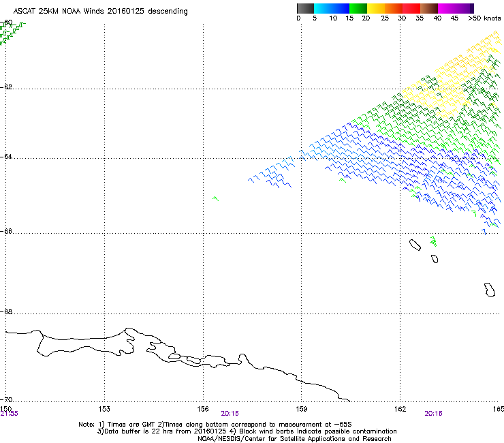Click the gray 0-5 knots color swatch
The image size is (504, 443).
pyautogui.click(x=305, y=8)
